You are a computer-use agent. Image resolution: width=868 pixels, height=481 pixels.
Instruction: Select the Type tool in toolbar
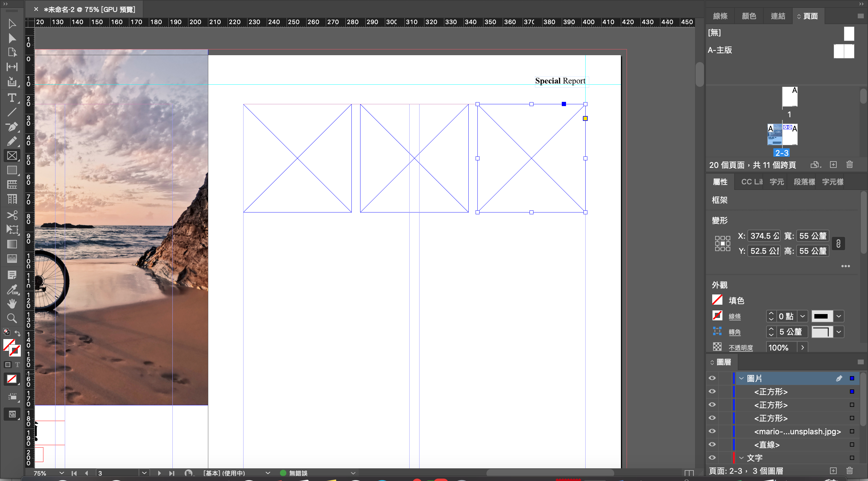click(x=12, y=98)
